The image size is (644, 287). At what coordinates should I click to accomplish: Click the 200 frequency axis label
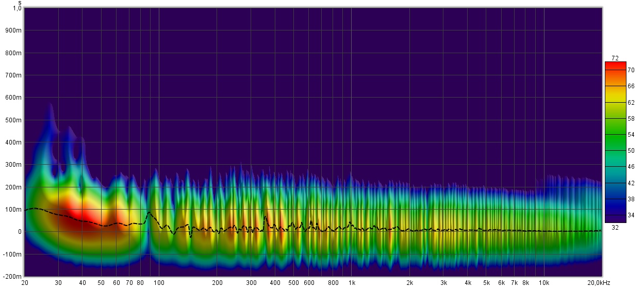[217, 283]
